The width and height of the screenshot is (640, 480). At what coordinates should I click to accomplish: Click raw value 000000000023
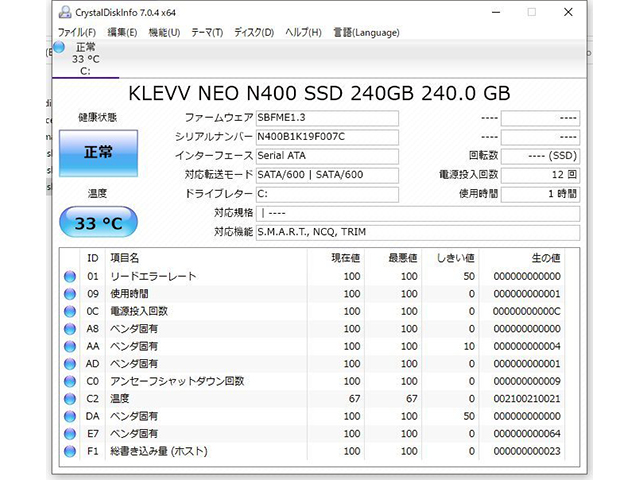coord(527,451)
